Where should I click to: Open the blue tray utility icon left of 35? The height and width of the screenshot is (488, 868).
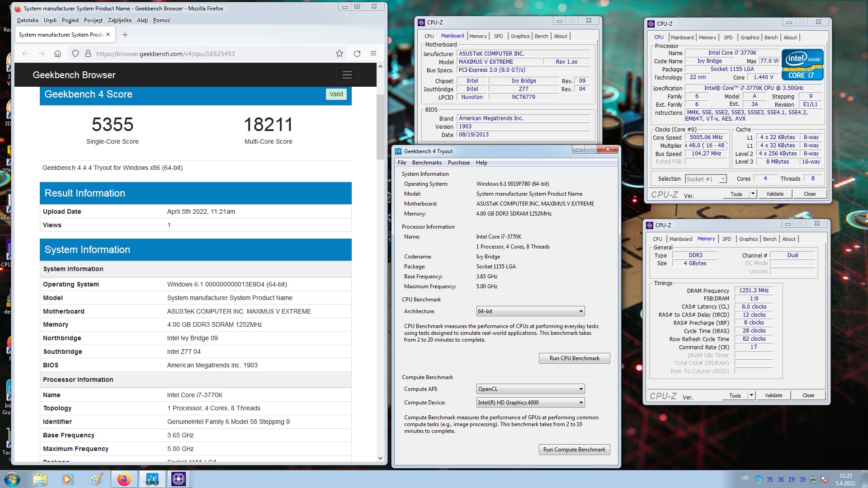tap(759, 479)
